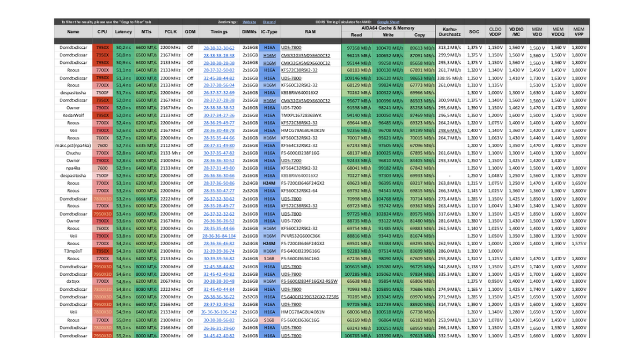This screenshot has width=644, height=338.
Task: Click the AIDA64 Cache & Memory header
Action: point(388,28)
